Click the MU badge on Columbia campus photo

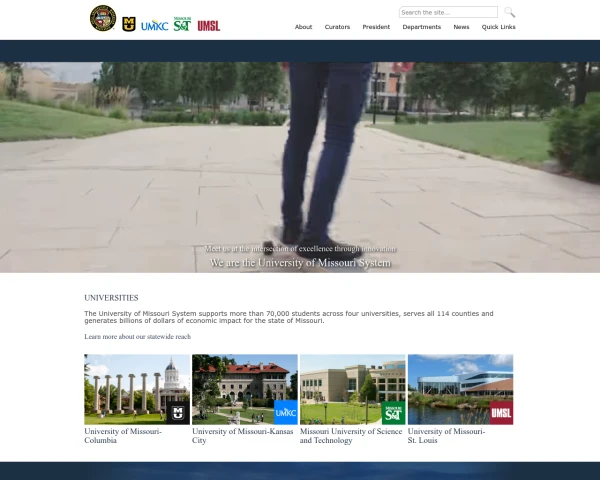click(178, 413)
